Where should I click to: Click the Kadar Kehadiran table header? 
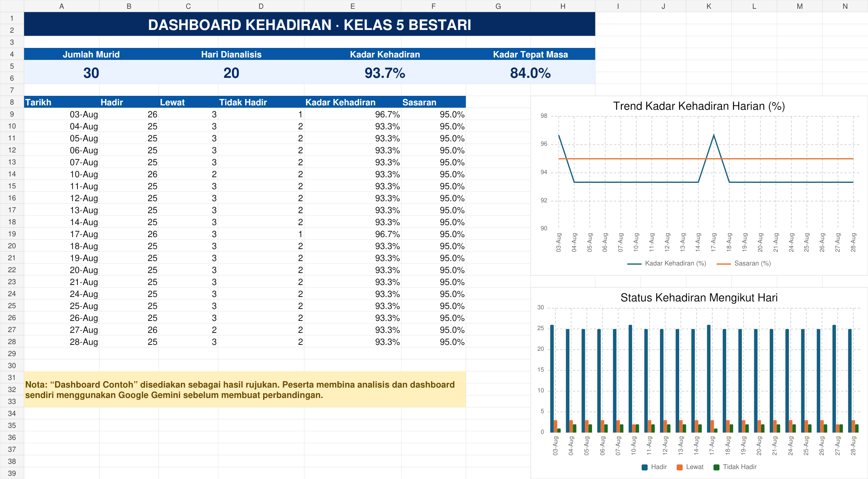click(x=353, y=102)
